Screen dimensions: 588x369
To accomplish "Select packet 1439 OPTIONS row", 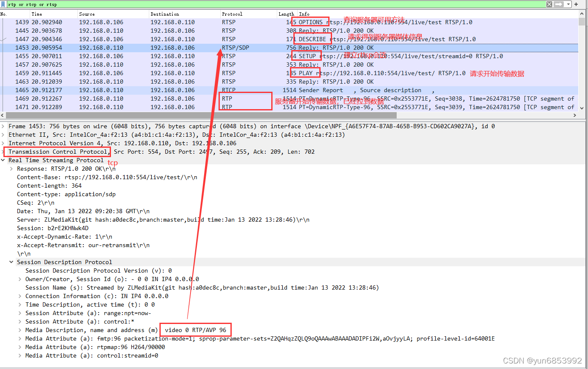I will point(289,22).
